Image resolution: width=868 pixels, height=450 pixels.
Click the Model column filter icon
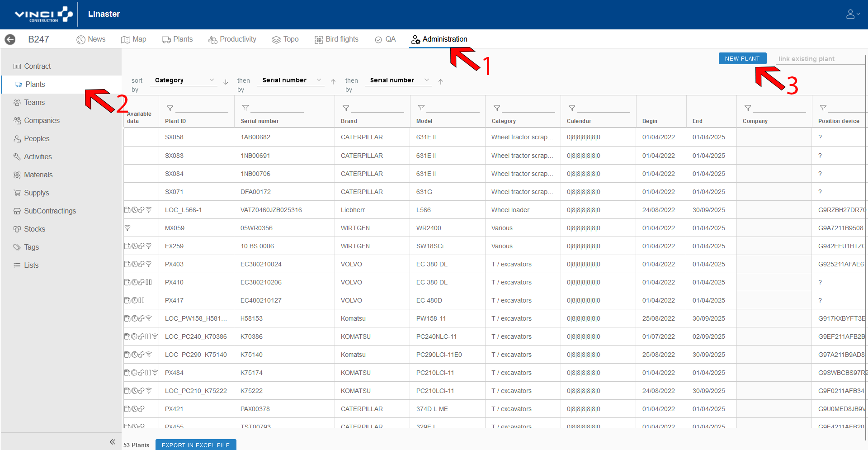pos(421,108)
